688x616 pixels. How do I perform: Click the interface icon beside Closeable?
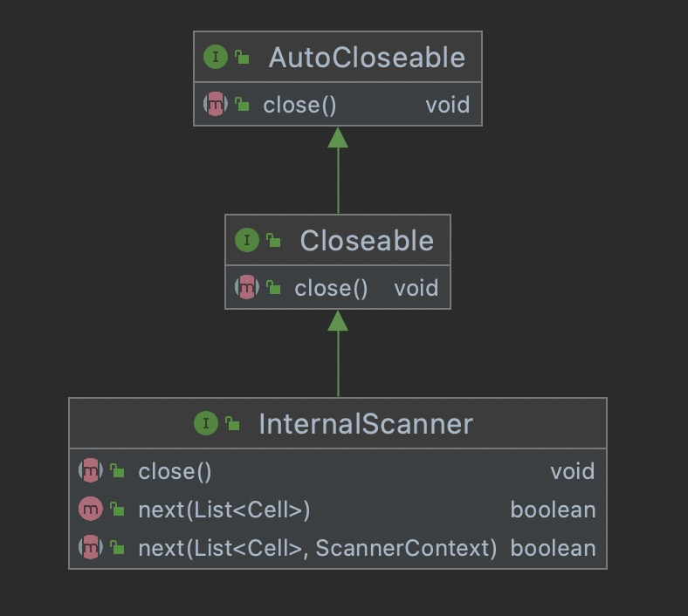[x=247, y=240]
